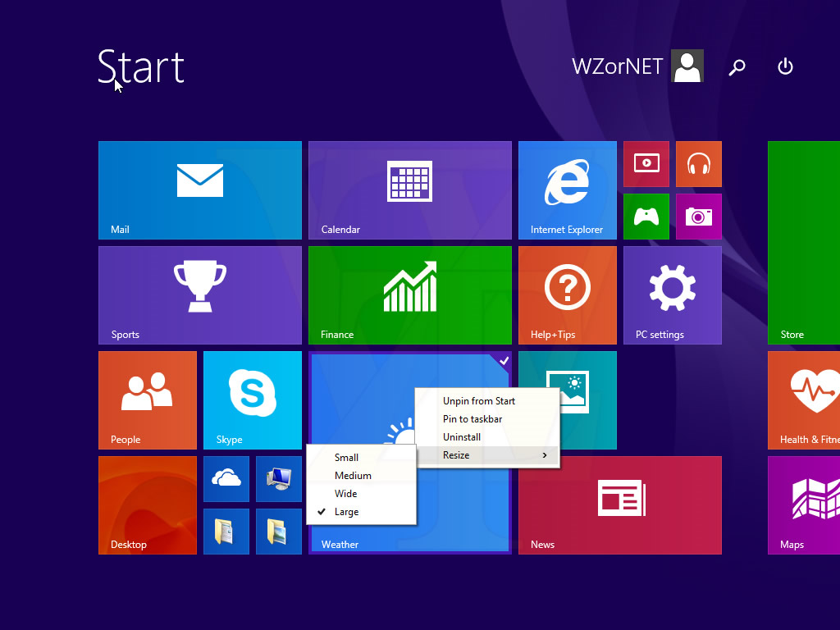The height and width of the screenshot is (630, 840).
Task: Open the Camera tile
Action: pos(698,216)
